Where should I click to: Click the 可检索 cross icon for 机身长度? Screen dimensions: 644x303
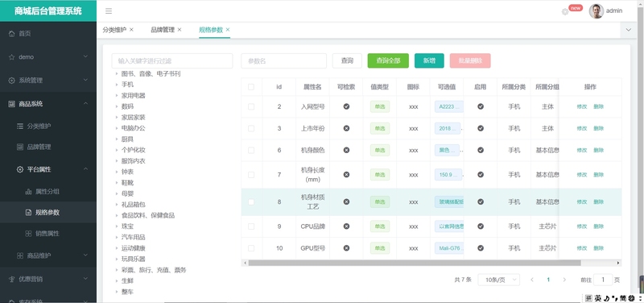[346, 175]
